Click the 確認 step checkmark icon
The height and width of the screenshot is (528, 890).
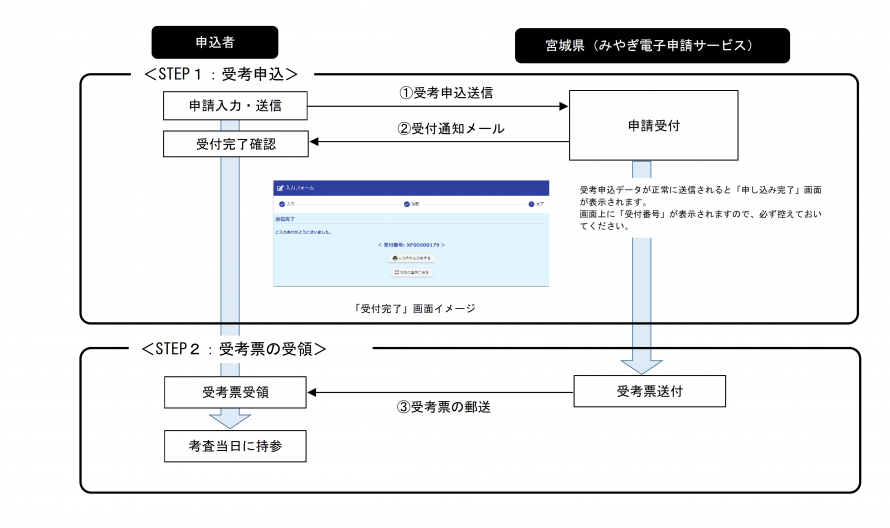tap(407, 204)
